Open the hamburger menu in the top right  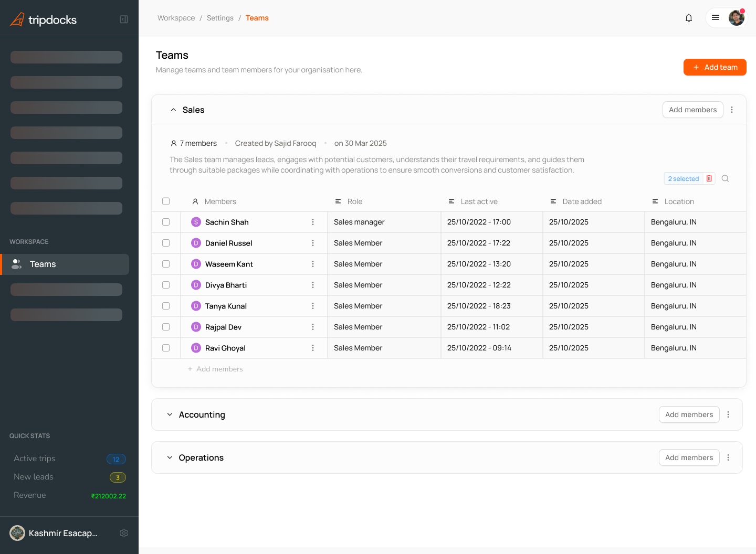[716, 17]
